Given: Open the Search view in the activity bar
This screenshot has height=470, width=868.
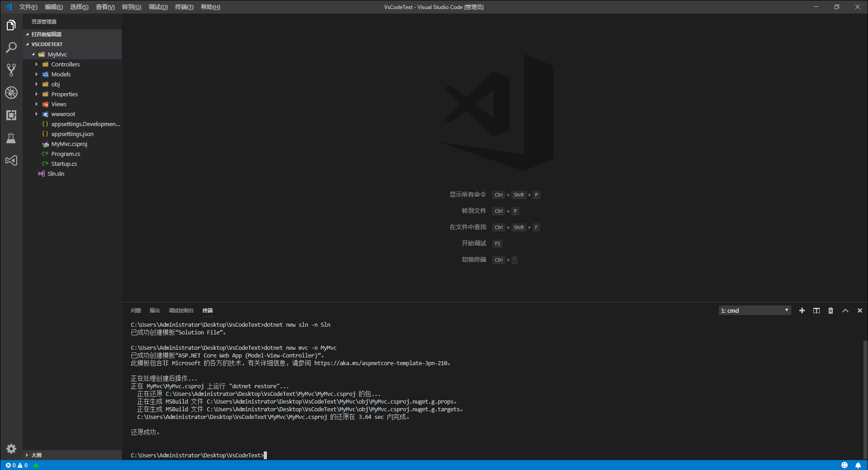Looking at the screenshot, I should pos(11,47).
